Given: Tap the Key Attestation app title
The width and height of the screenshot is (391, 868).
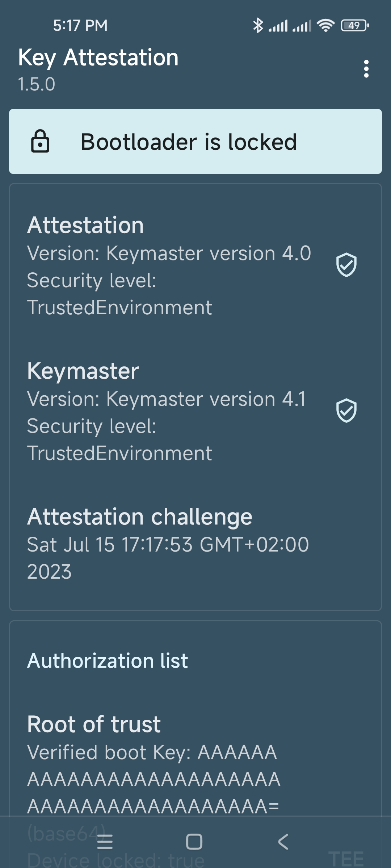Looking at the screenshot, I should pyautogui.click(x=98, y=58).
